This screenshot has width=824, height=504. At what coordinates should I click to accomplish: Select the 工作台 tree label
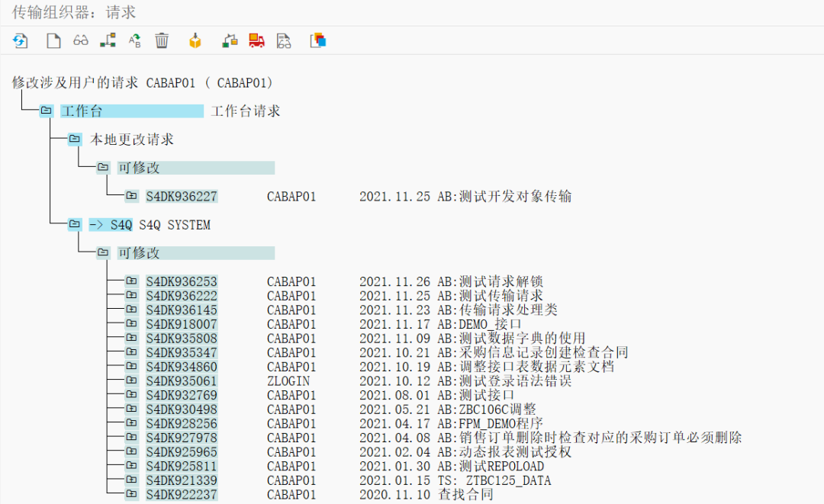132,111
